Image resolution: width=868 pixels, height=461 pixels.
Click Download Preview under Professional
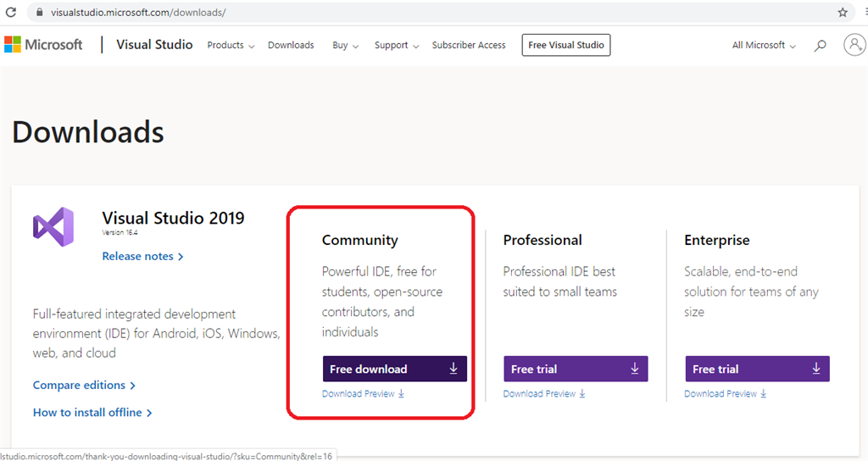(x=544, y=393)
